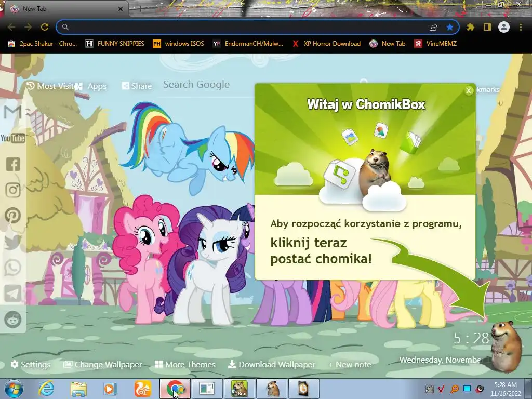532x399 pixels.
Task: Open the Chrome profile avatar menu
Action: click(504, 27)
